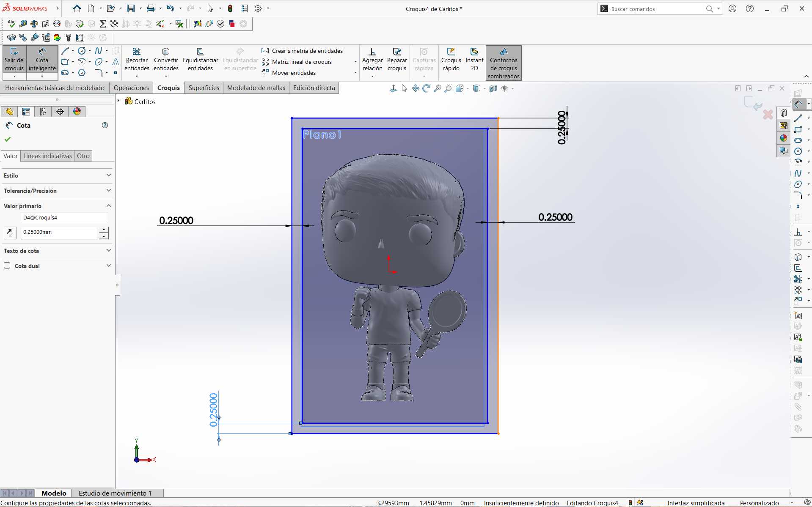The width and height of the screenshot is (812, 507).
Task: Select the Text sketch tool
Action: 116,62
